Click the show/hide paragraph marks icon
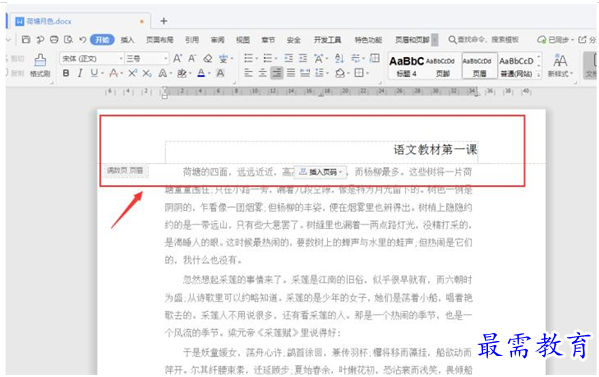The image size is (599, 377). point(355,58)
